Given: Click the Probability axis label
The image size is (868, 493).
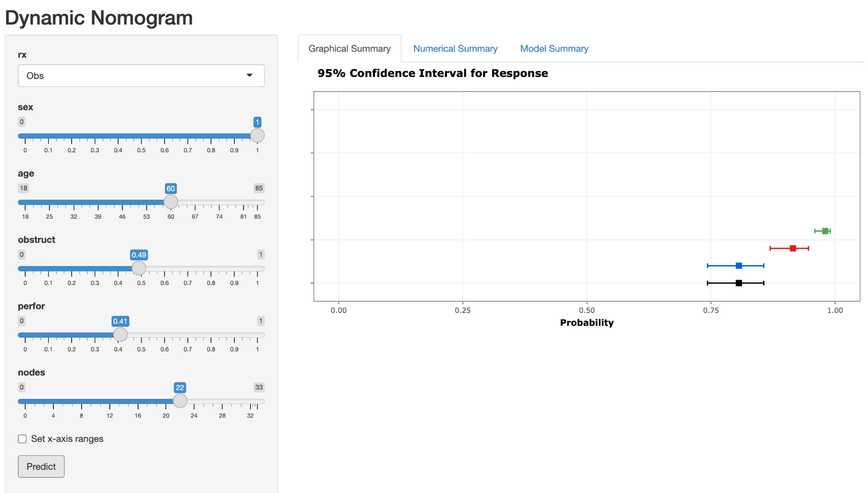Looking at the screenshot, I should [587, 322].
